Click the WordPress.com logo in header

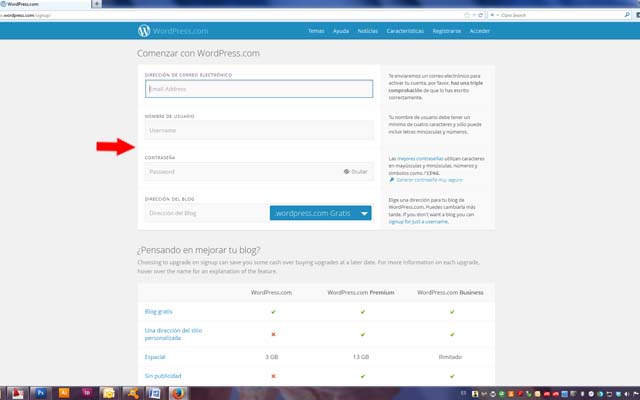click(171, 31)
